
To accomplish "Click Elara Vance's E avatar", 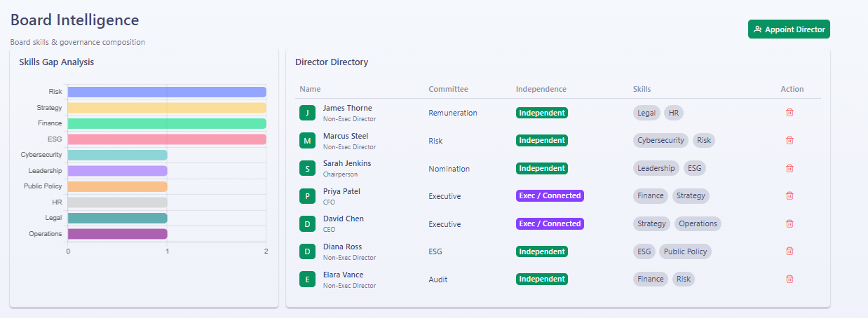I will (307, 279).
